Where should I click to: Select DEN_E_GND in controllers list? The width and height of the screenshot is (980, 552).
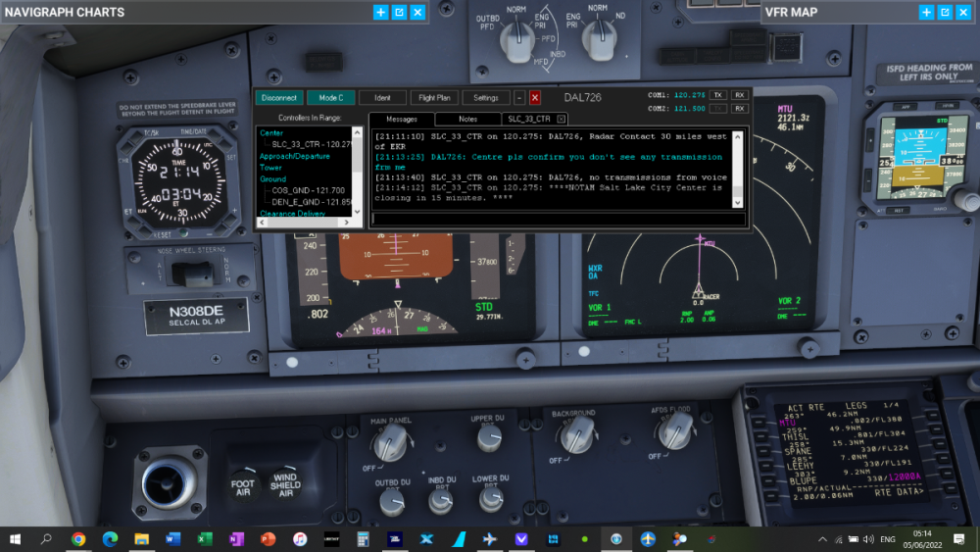[312, 202]
